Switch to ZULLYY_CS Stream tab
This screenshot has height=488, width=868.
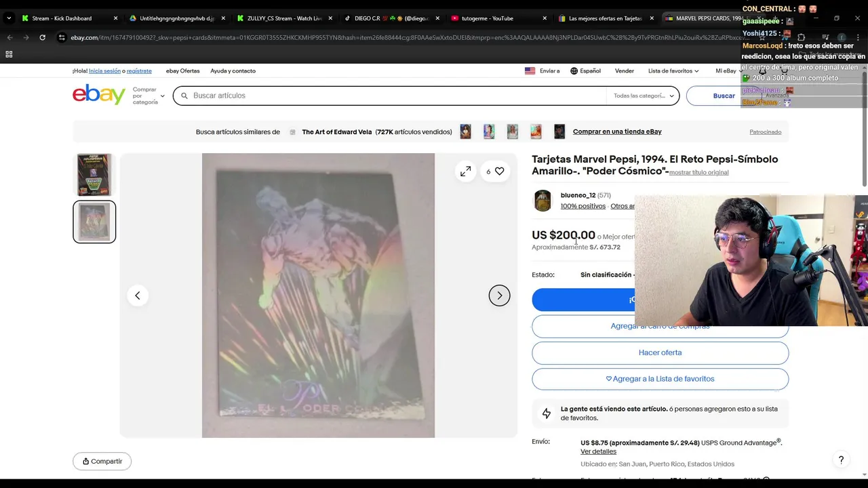(284, 18)
